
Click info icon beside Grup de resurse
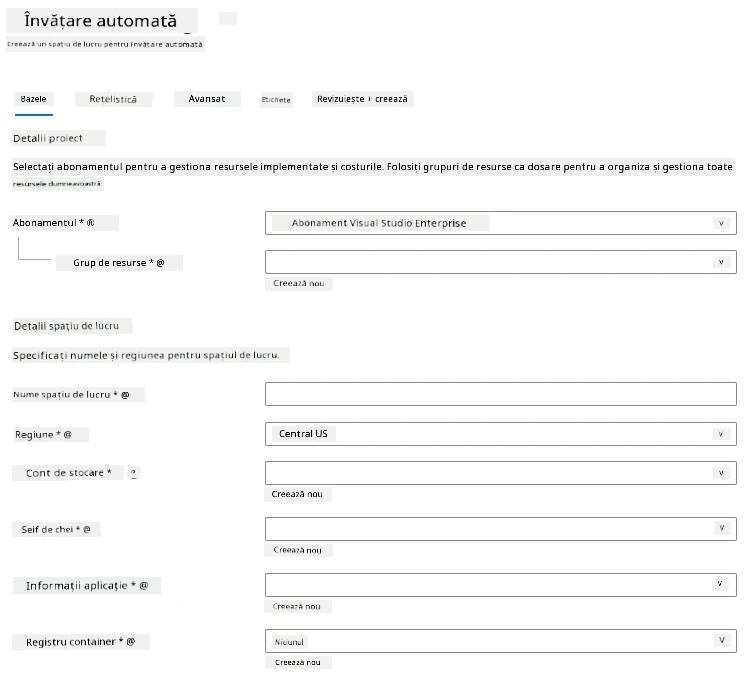coord(160,263)
